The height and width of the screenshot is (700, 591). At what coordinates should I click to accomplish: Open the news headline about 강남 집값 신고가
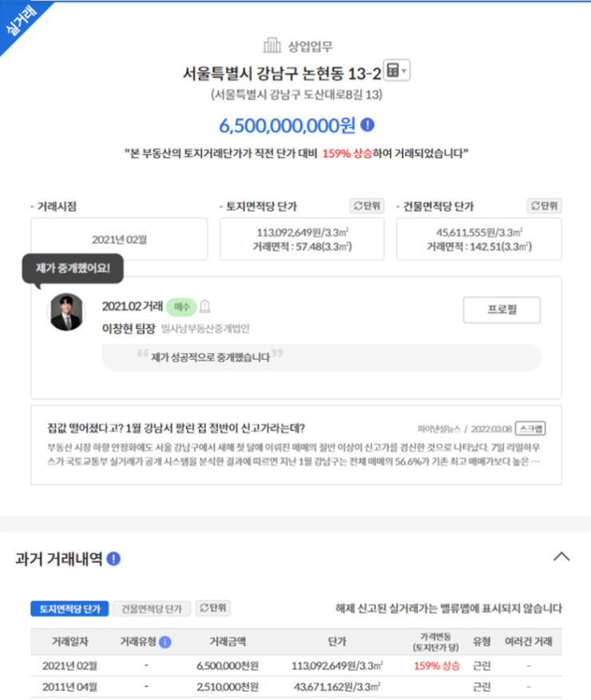[x=176, y=428]
